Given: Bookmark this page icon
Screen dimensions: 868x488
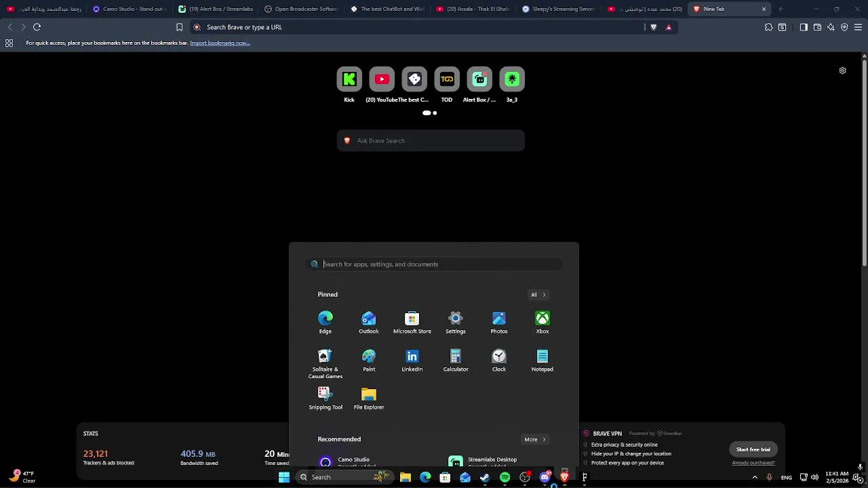Looking at the screenshot, I should 179,27.
